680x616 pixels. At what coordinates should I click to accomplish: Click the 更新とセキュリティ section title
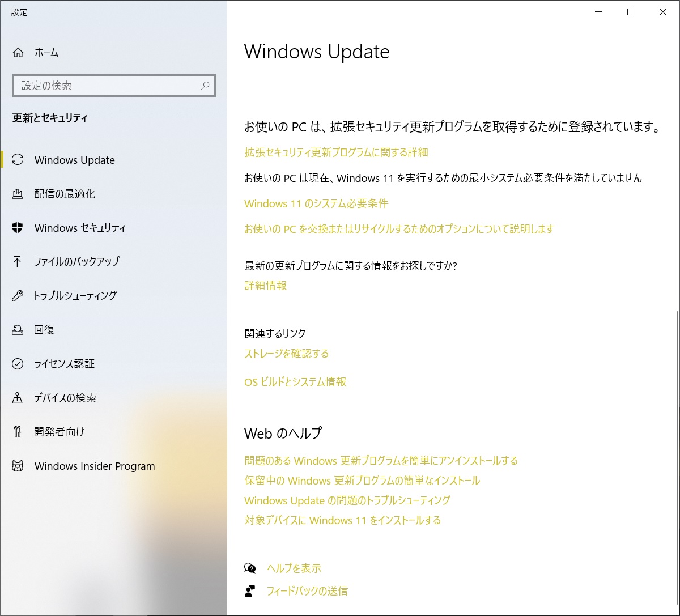pyautogui.click(x=50, y=118)
